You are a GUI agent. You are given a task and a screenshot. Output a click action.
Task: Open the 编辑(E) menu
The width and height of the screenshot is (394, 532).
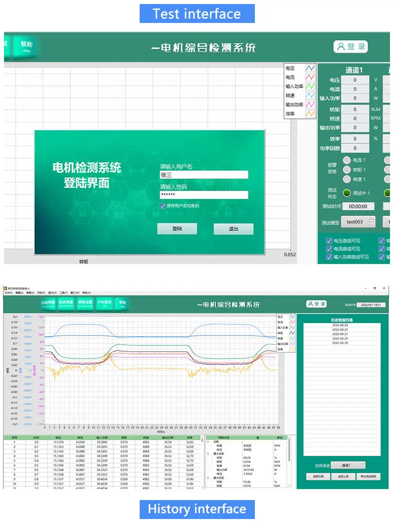[19, 292]
